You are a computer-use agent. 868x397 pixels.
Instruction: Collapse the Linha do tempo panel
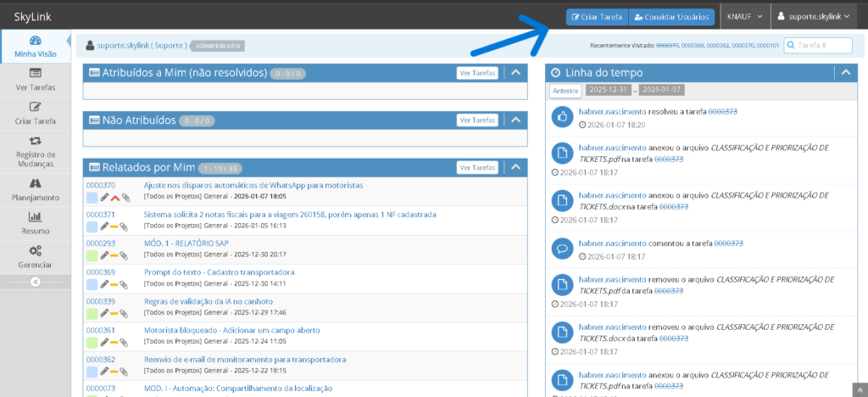pos(845,73)
